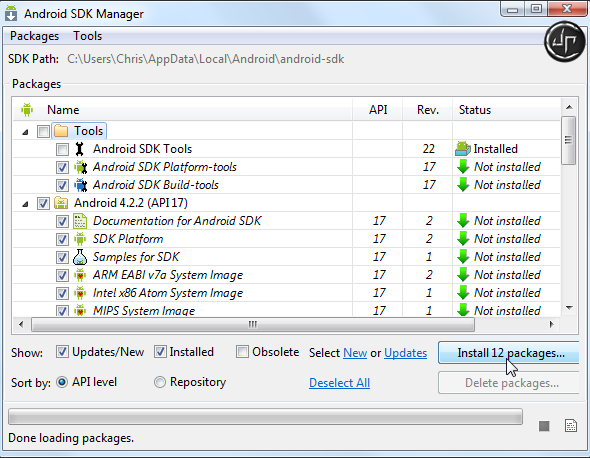Click the green arrow for ARM EABI status
The height and width of the screenshot is (458, 590).
(463, 275)
